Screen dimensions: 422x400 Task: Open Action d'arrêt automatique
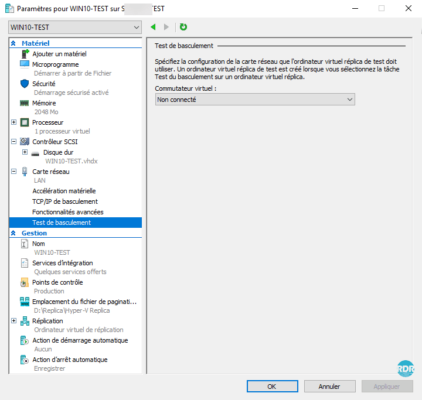pos(70,360)
